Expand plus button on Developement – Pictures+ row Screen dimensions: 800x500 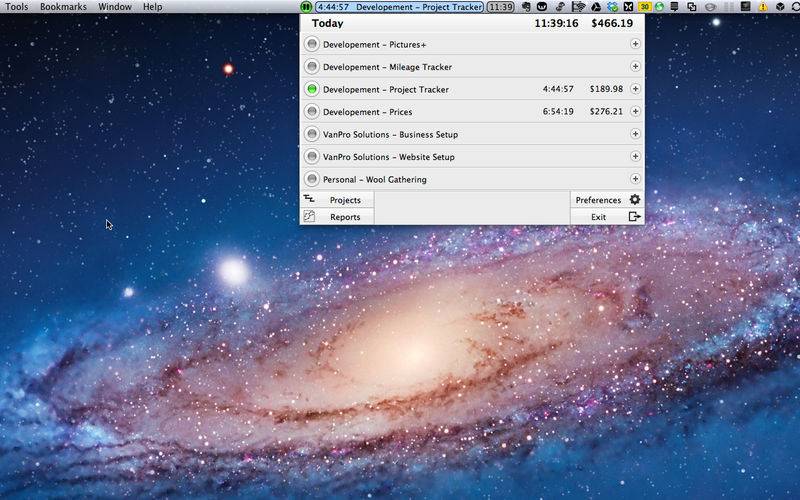(635, 44)
